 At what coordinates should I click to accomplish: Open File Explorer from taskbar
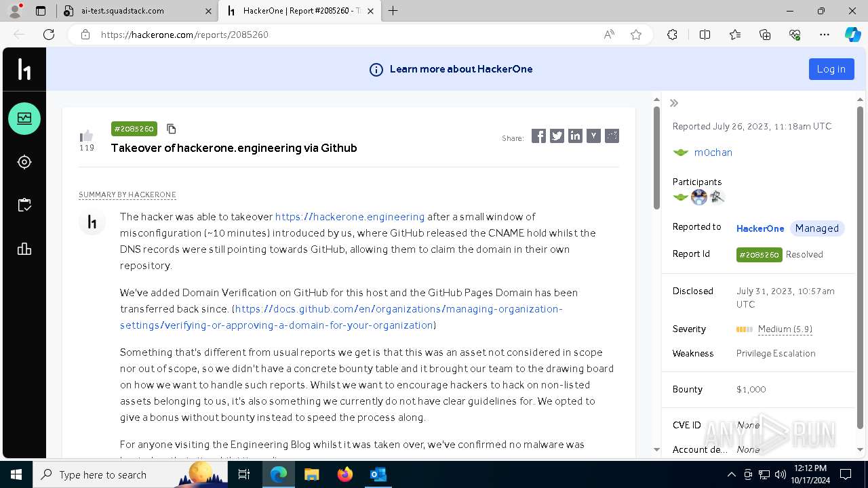click(312, 474)
